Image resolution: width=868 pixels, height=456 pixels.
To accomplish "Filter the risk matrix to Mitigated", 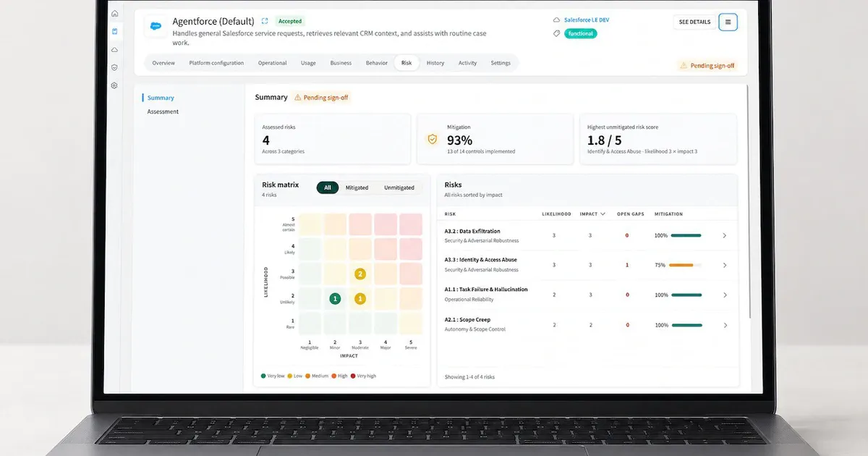I will 357,187.
